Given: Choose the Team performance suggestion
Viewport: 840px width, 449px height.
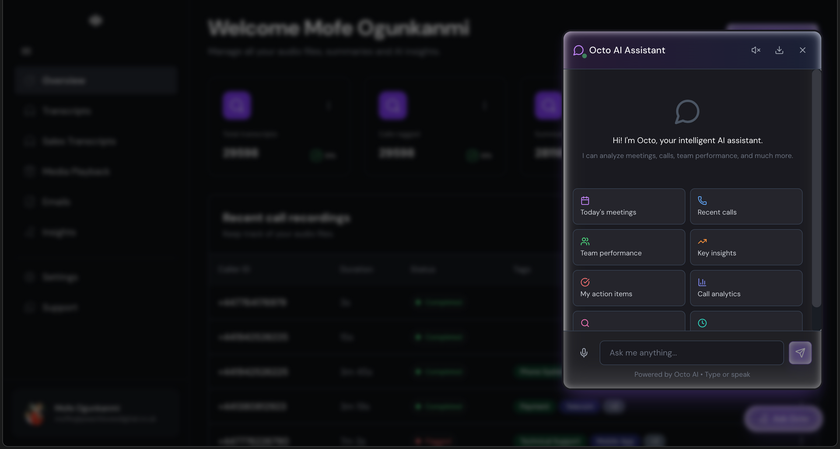Looking at the screenshot, I should click(x=629, y=247).
